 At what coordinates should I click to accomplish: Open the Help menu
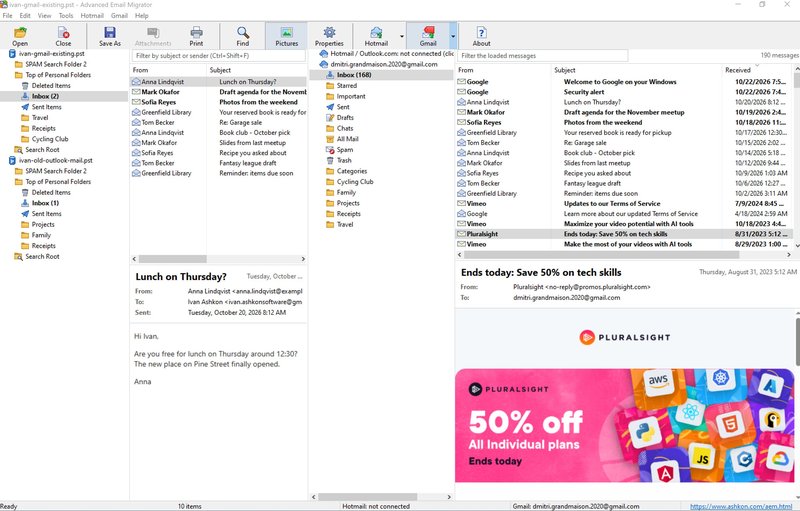141,16
